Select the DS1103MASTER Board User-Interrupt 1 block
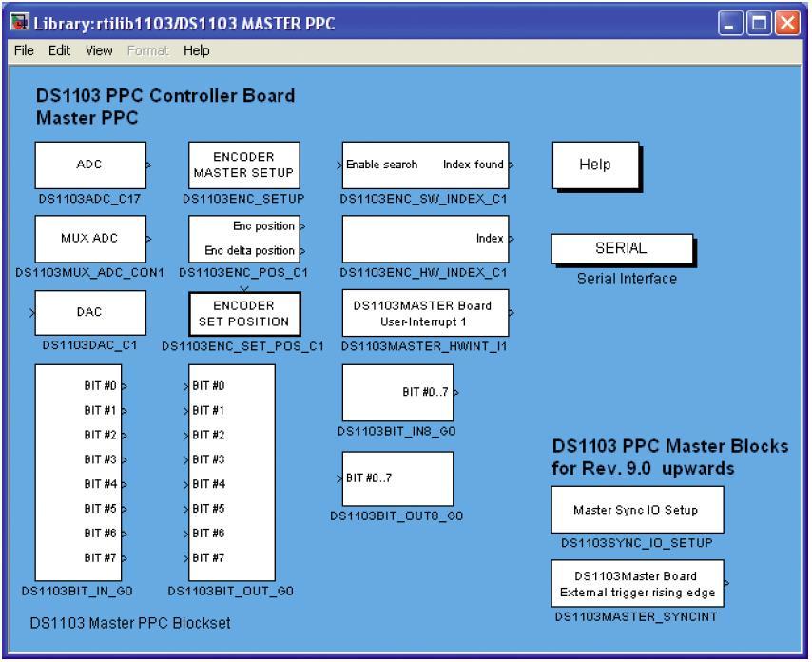812x662 pixels. point(425,313)
